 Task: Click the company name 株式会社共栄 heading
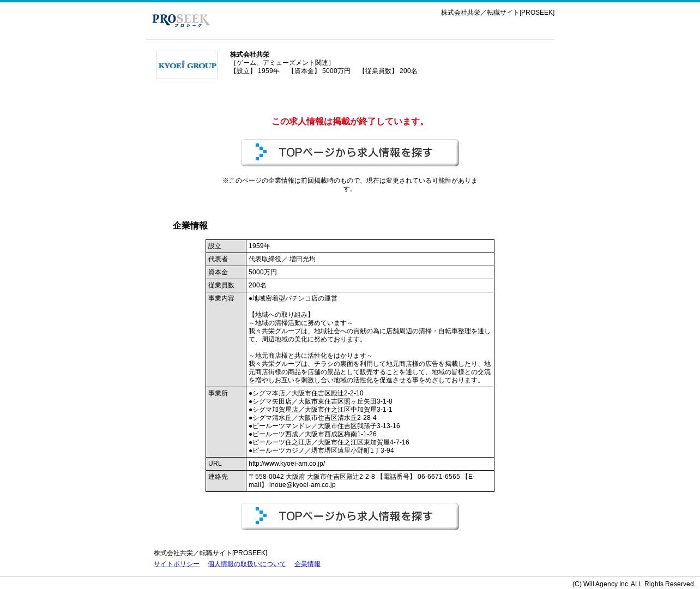pyautogui.click(x=250, y=55)
